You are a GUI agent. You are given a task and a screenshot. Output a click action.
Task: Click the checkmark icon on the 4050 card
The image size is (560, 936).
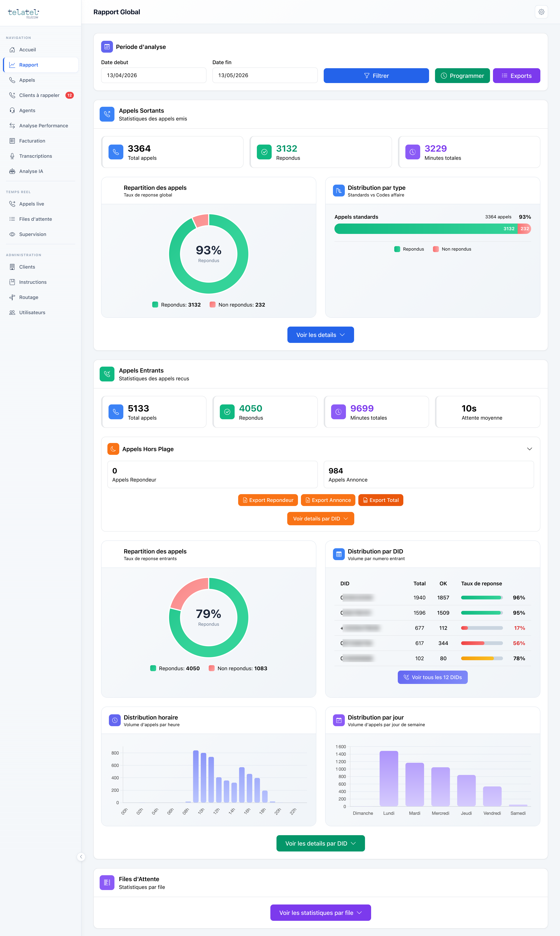click(227, 412)
